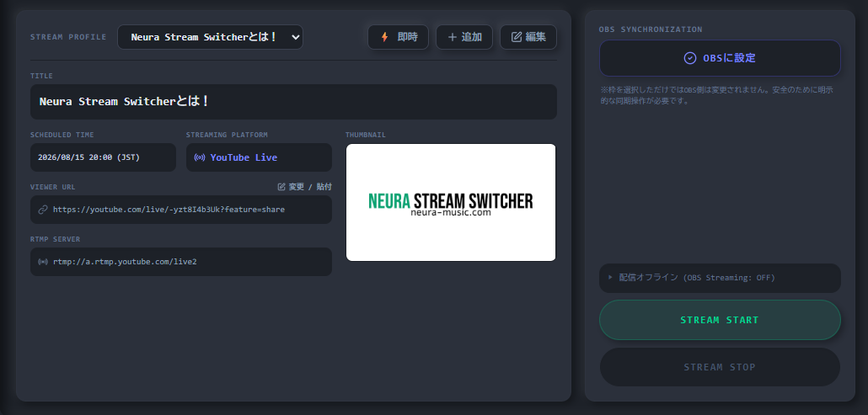Viewport: 868px width, 415px height.
Task: Click the 追加 add profile button
Action: pyautogui.click(x=463, y=37)
